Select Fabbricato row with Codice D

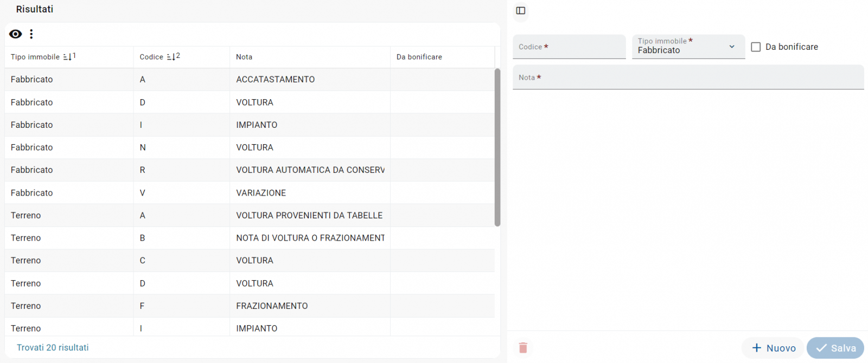point(250,102)
